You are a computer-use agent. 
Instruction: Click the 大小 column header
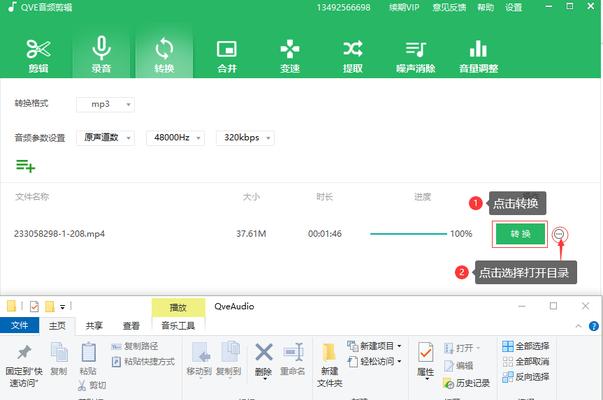(251, 197)
